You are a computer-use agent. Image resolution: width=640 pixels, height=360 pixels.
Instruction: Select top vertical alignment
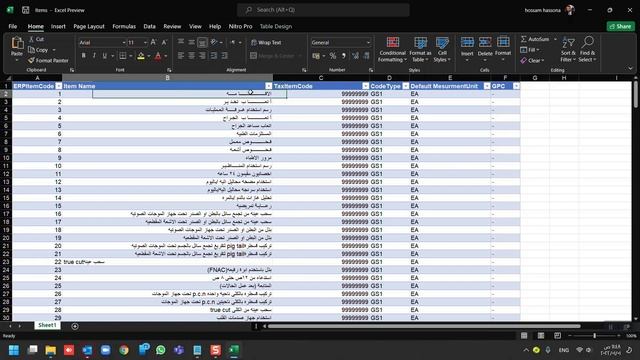click(181, 42)
